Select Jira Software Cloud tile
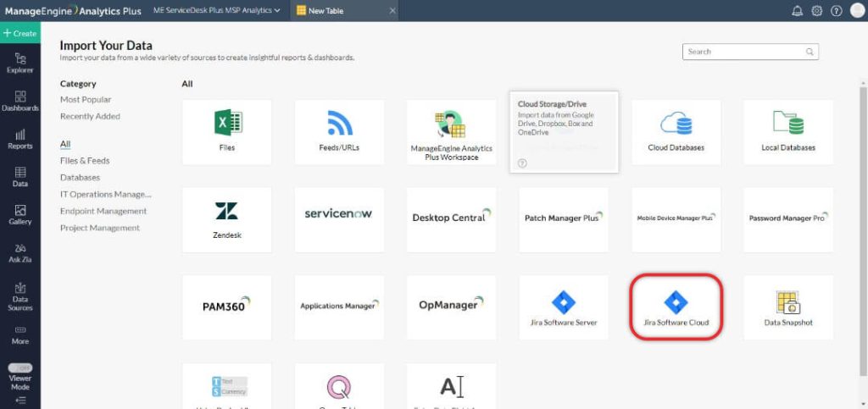 pos(676,307)
